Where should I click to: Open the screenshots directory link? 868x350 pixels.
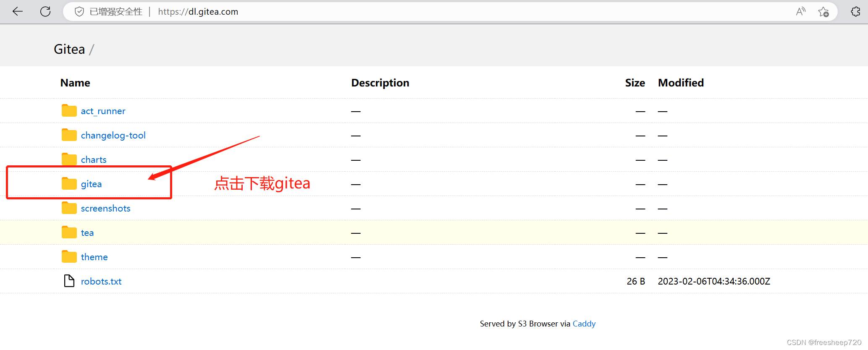coord(105,209)
